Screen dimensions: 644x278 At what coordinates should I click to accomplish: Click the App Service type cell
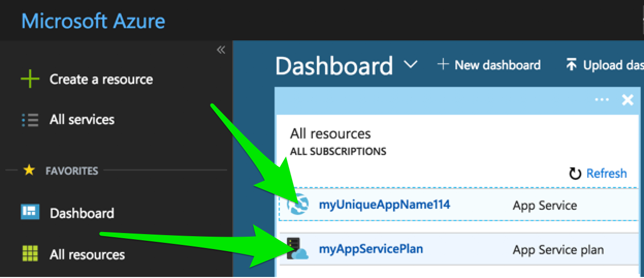[x=545, y=206]
